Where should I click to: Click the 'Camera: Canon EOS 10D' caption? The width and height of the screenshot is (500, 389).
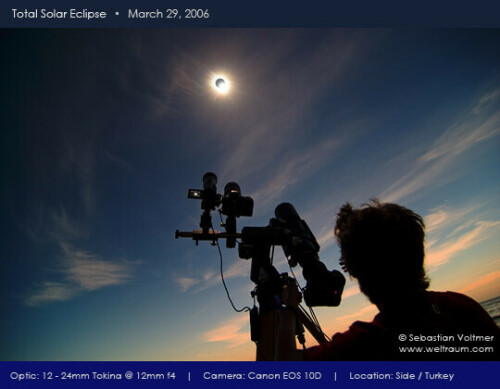(262, 376)
